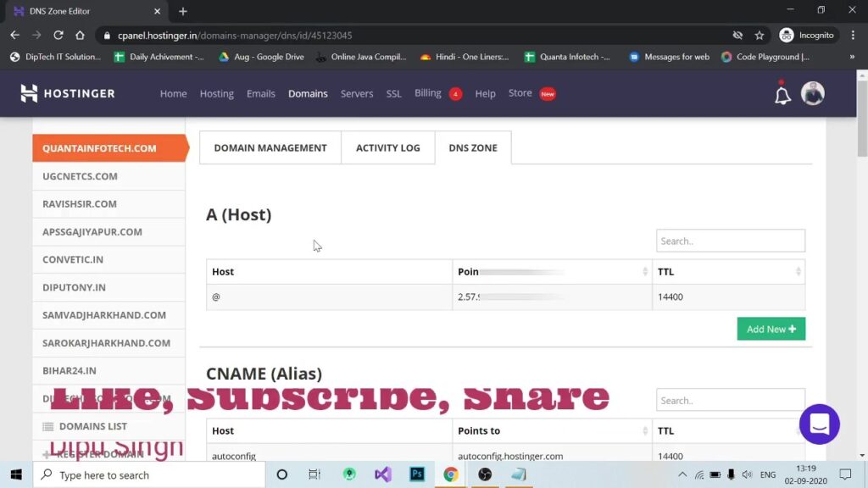The height and width of the screenshot is (488, 868).
Task: Click Add New in A (Host) section
Action: pos(771,329)
